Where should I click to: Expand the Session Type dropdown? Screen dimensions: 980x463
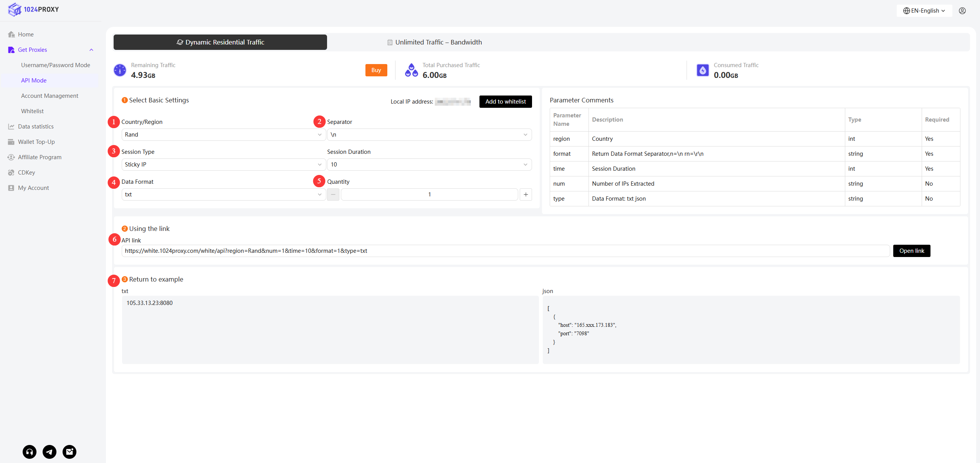(223, 165)
